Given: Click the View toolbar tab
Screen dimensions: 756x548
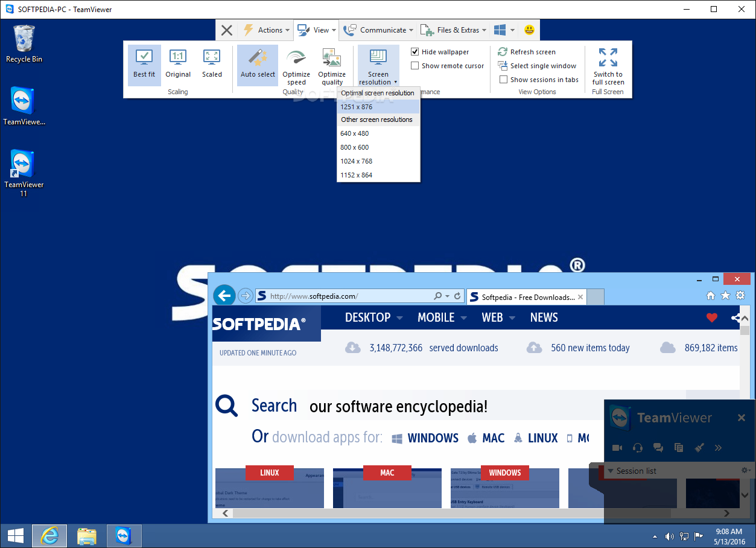Looking at the screenshot, I should click(x=317, y=30).
